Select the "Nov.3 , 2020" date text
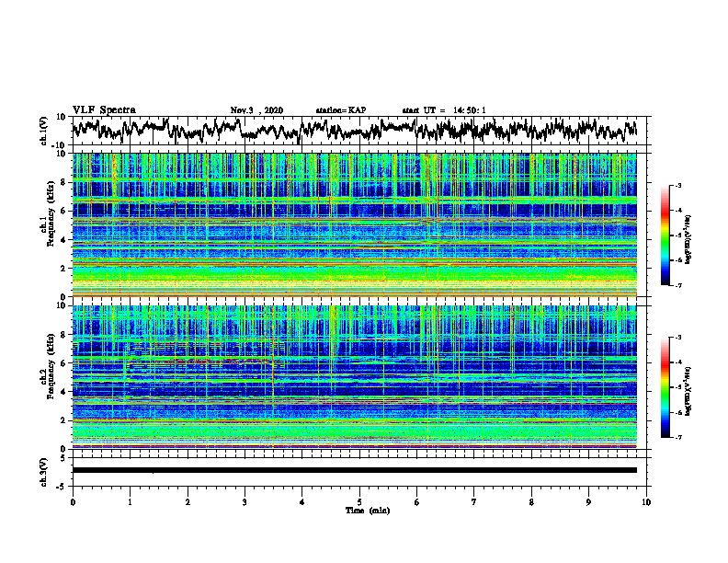Image resolution: width=728 pixels, height=563 pixels. coord(256,110)
